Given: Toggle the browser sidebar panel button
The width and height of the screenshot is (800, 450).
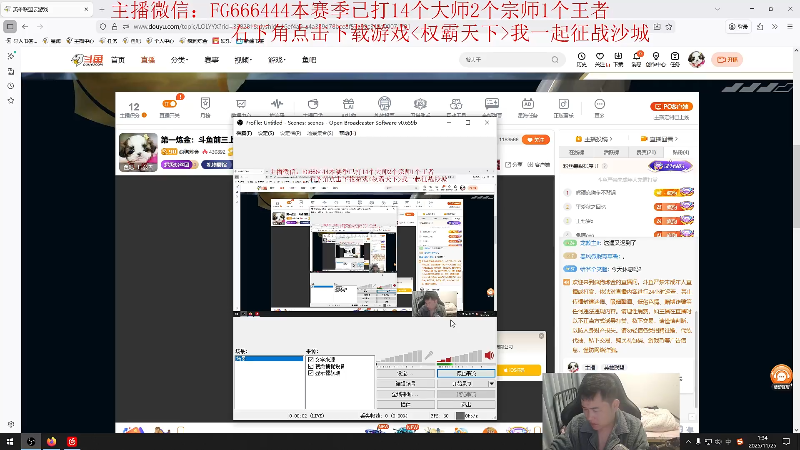Looking at the screenshot, I should tap(10, 27).
